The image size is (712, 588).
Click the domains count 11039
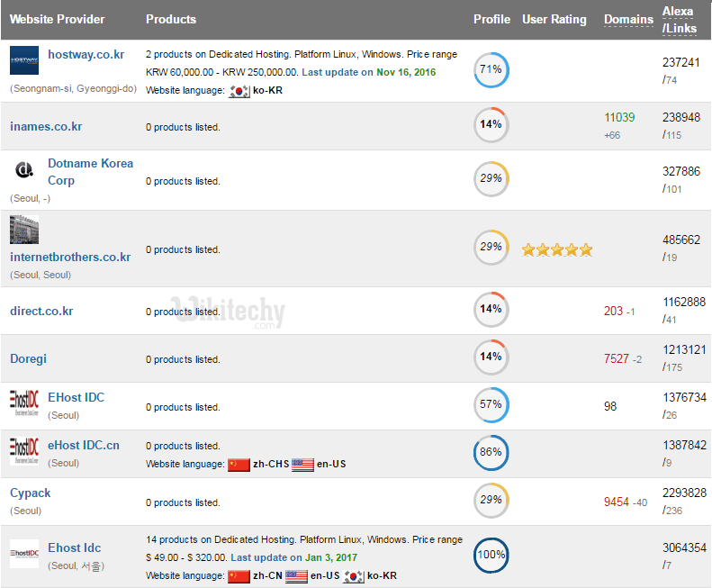point(619,117)
